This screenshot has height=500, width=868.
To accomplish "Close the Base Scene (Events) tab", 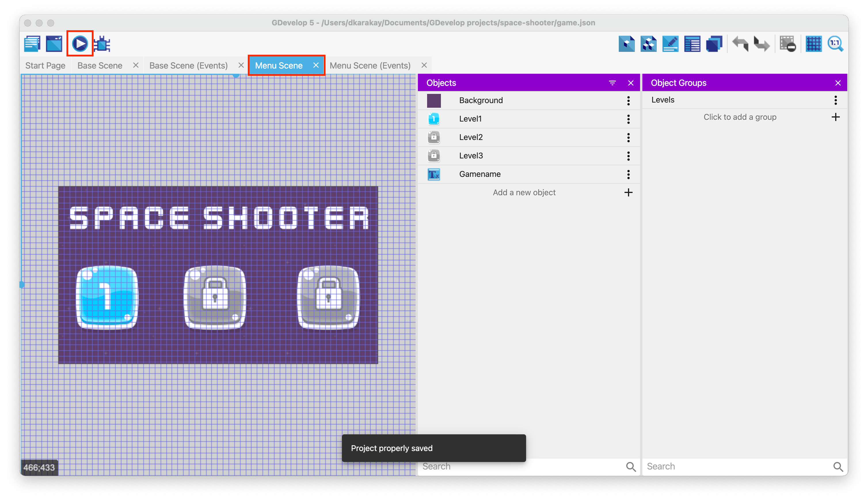I will (x=241, y=65).
